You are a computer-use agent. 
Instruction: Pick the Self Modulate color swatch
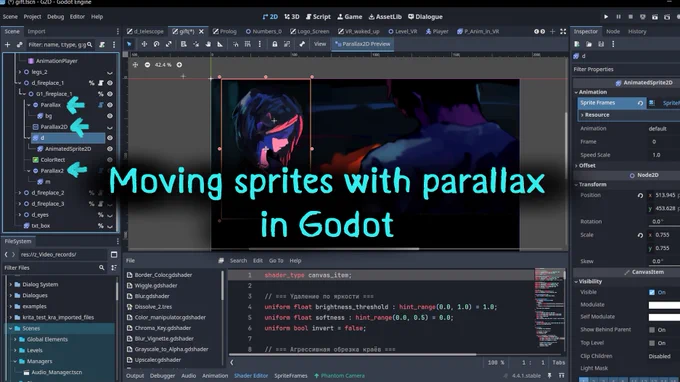664,317
